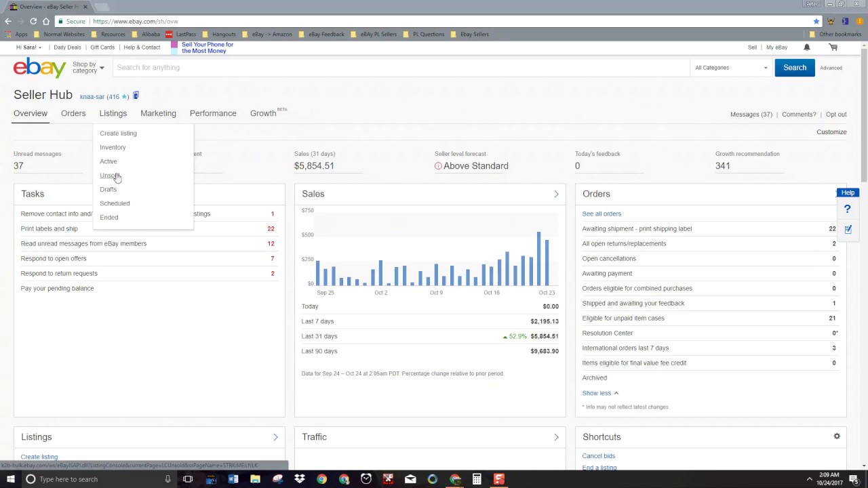The height and width of the screenshot is (488, 868).
Task: Click the Chrome address bar
Action: click(x=434, y=21)
